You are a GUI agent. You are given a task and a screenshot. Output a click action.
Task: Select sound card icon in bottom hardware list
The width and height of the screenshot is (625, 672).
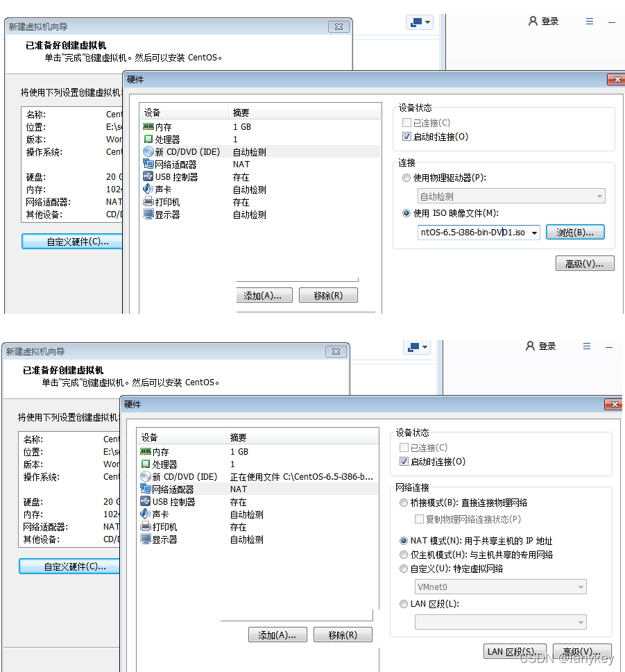click(146, 514)
